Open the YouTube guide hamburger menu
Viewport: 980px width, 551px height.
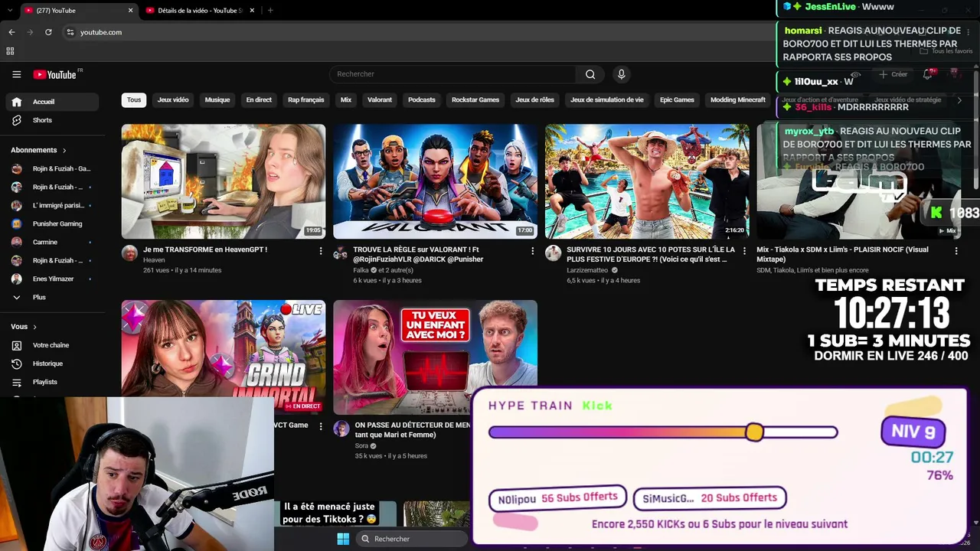point(16,74)
